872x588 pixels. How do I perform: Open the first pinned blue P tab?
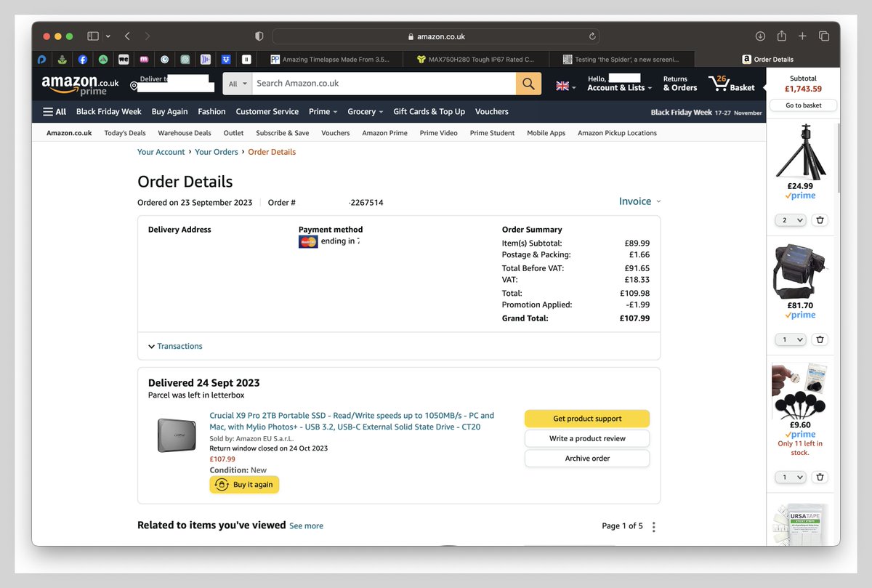pyautogui.click(x=42, y=59)
